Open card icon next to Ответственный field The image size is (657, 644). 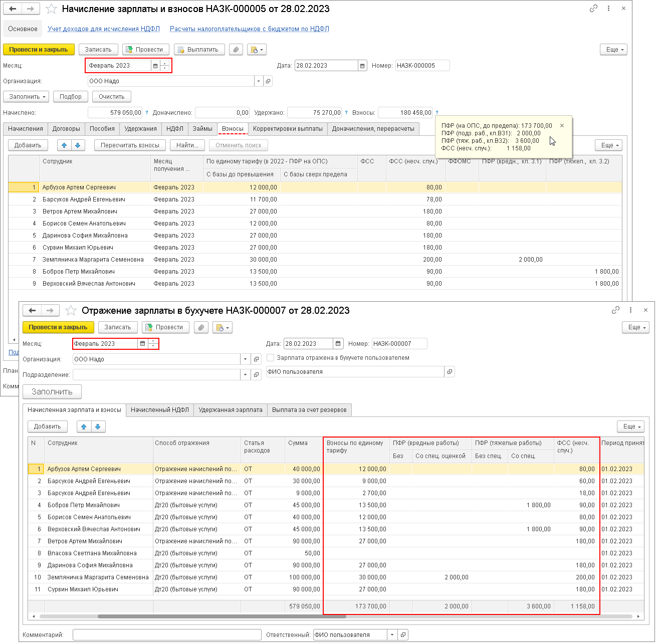coord(403,635)
